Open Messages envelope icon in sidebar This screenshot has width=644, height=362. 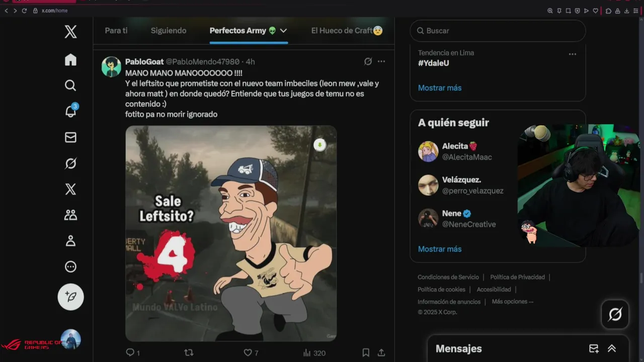coord(70,137)
